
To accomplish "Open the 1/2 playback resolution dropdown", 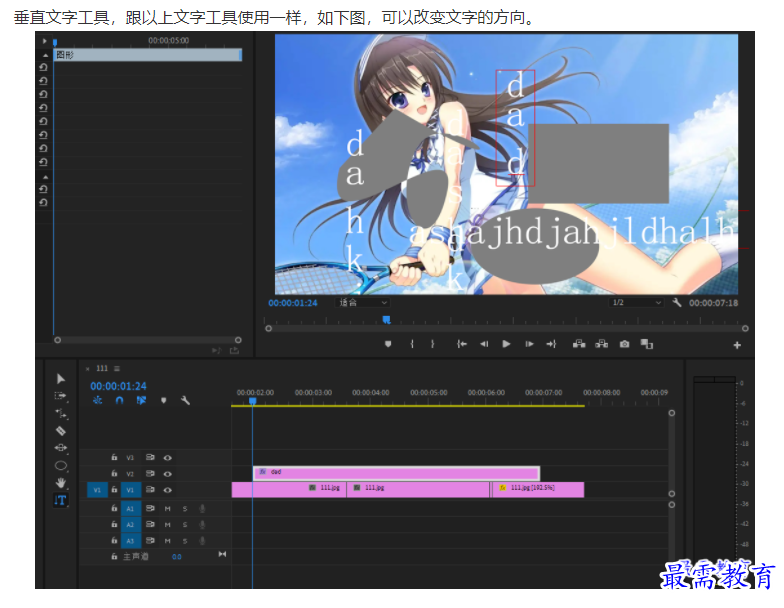I will point(636,302).
